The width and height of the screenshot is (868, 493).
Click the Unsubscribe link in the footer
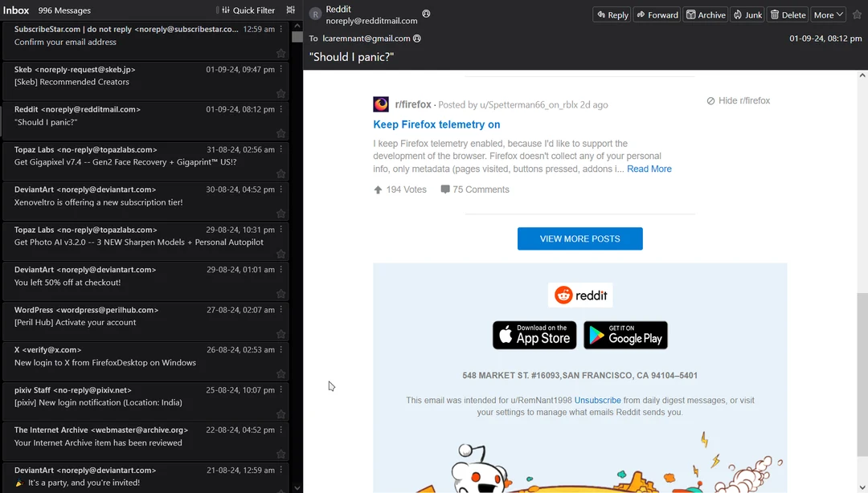[x=597, y=400]
